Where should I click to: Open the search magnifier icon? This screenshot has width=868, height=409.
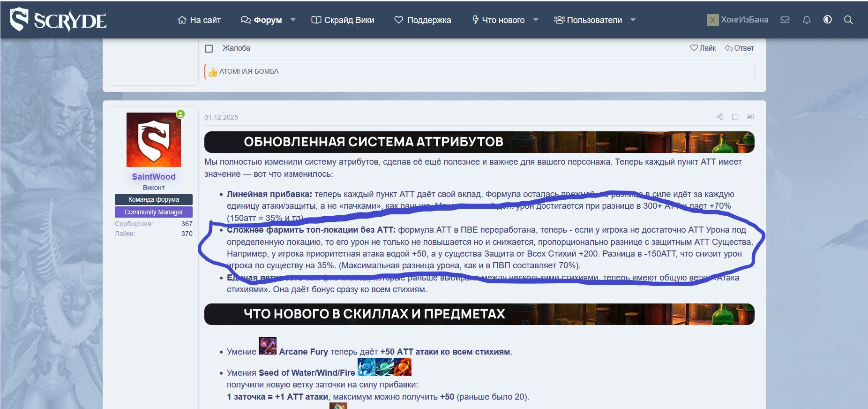848,20
